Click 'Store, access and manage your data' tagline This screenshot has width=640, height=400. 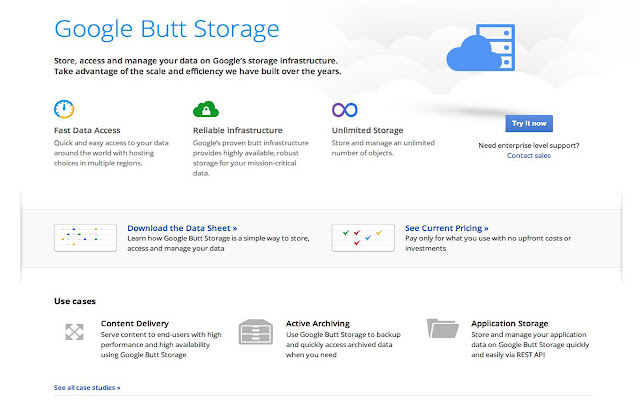[x=197, y=66]
